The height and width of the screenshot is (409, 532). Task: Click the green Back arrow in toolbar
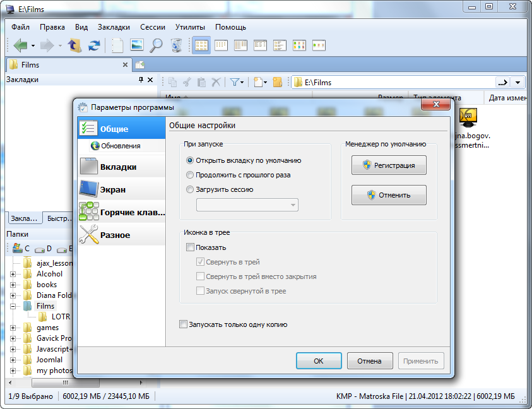pos(20,45)
